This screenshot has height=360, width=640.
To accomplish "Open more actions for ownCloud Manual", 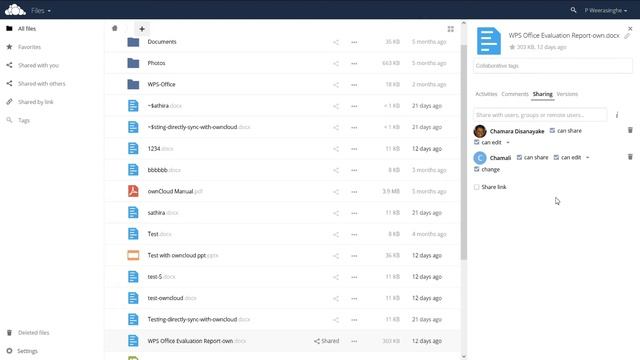I will point(354,191).
